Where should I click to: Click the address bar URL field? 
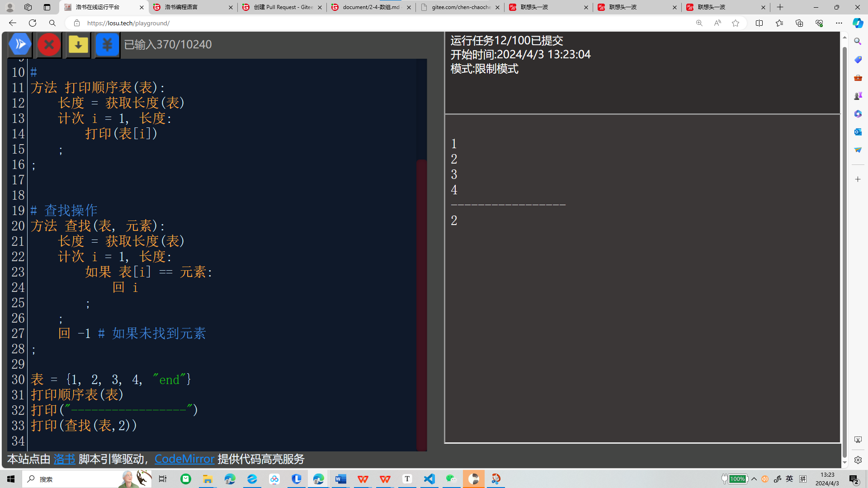click(x=384, y=23)
